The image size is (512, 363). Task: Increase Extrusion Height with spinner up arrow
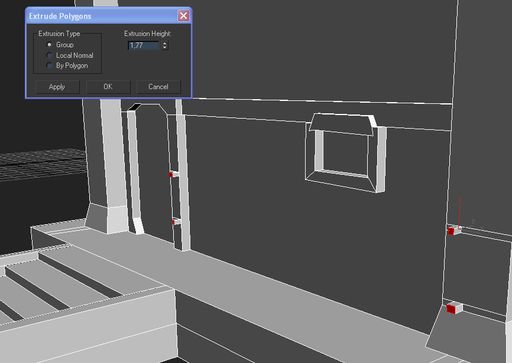[x=165, y=43]
